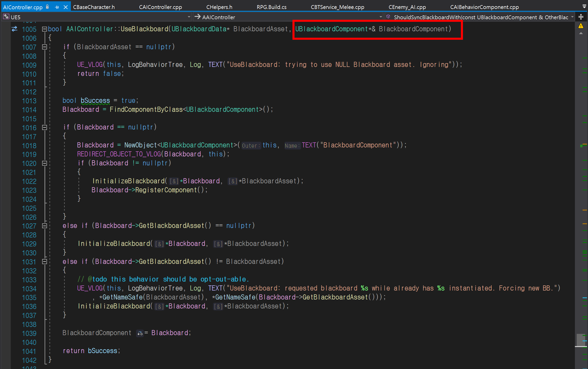The width and height of the screenshot is (588, 369).
Task: Click the 'Name:' inlay hint on line 1018
Action: tap(292, 146)
